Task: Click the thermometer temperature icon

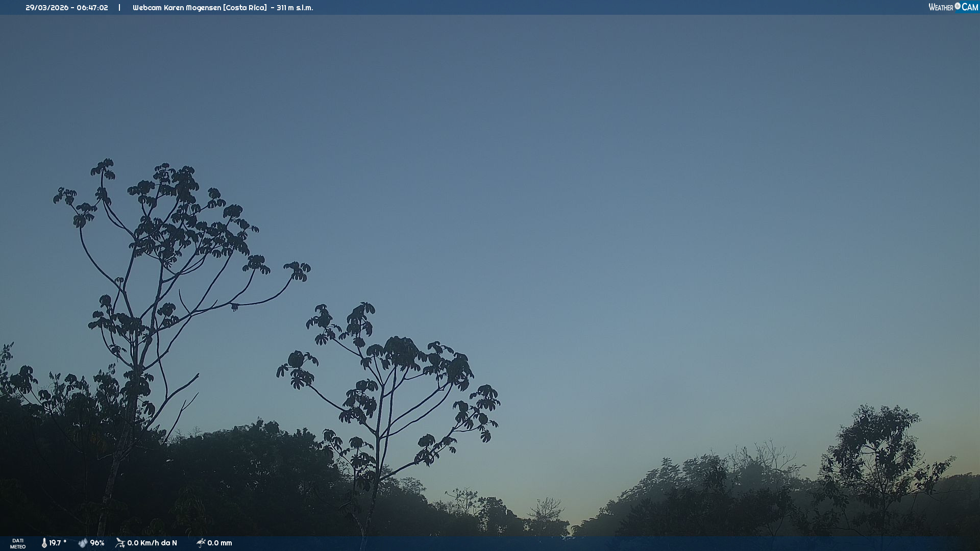Action: click(x=44, y=543)
